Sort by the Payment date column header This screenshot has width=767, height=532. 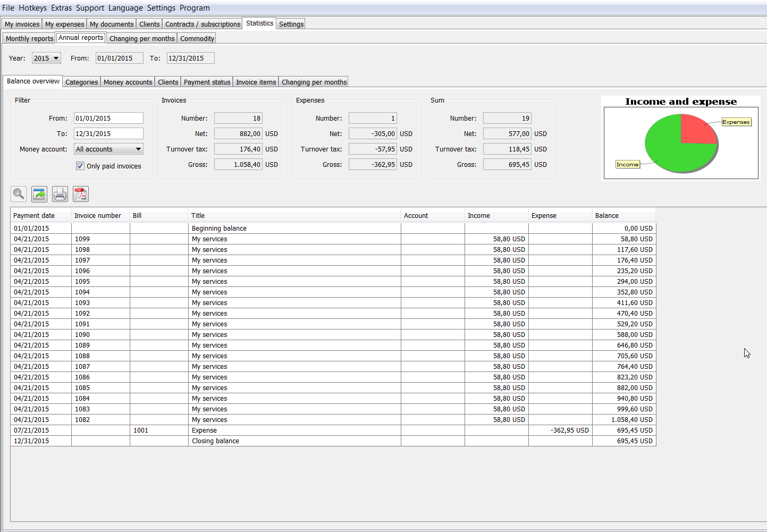click(34, 216)
